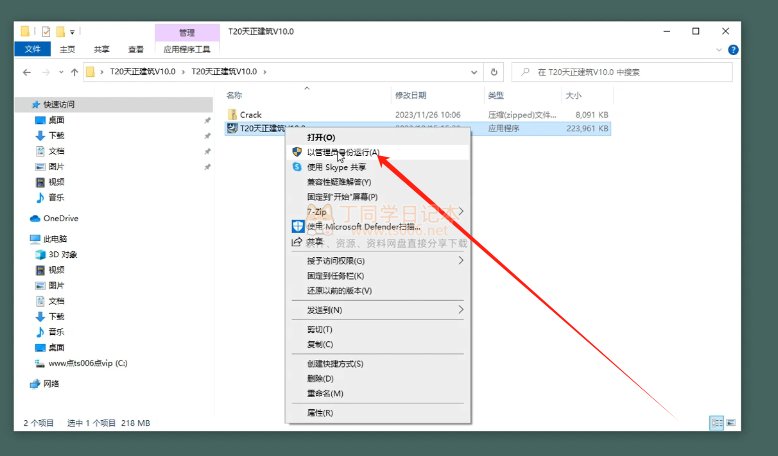Choose 共享 with the share icon
The height and width of the screenshot is (456, 778).
[378, 242]
